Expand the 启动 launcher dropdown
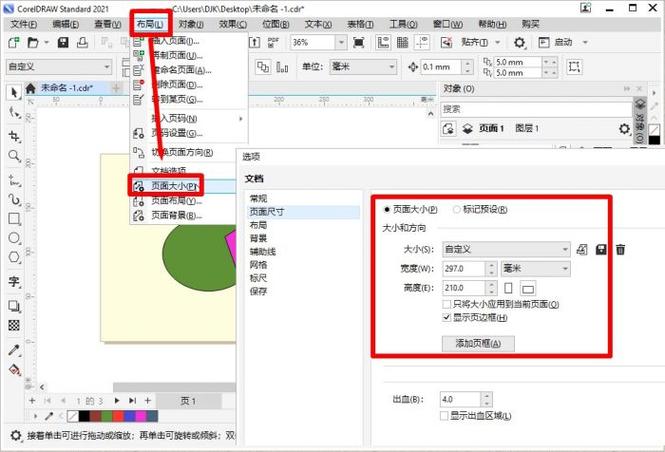665x452 pixels. 585,42
